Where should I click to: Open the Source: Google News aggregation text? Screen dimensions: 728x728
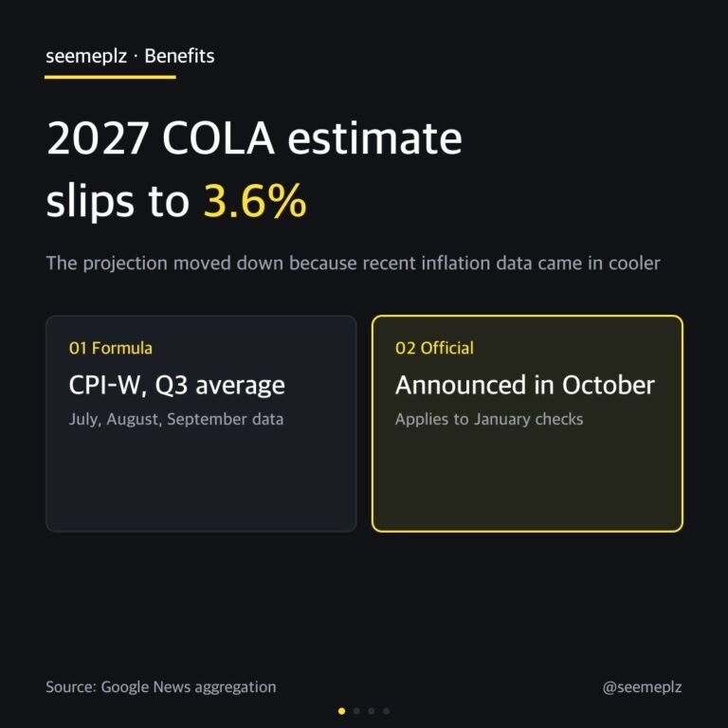click(x=160, y=687)
